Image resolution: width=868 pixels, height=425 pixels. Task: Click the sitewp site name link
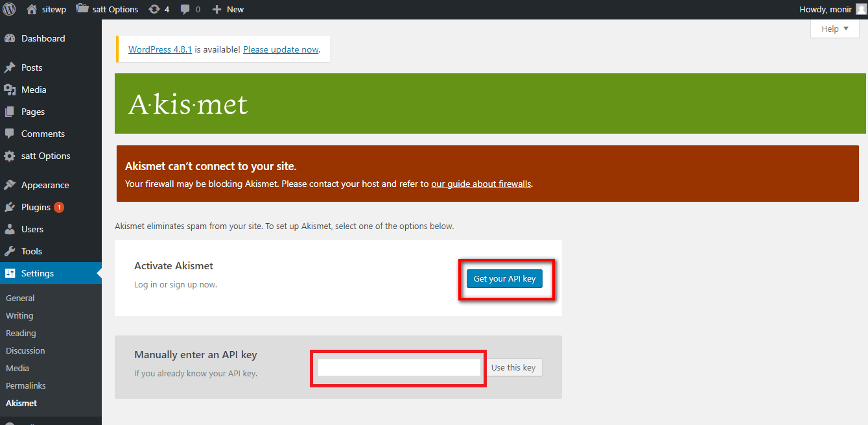pos(53,9)
